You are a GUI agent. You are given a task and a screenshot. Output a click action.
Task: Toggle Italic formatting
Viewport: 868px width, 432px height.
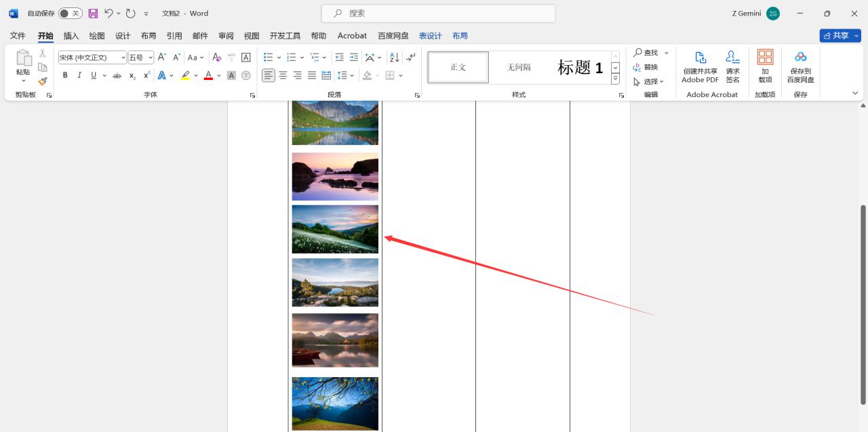pos(79,75)
